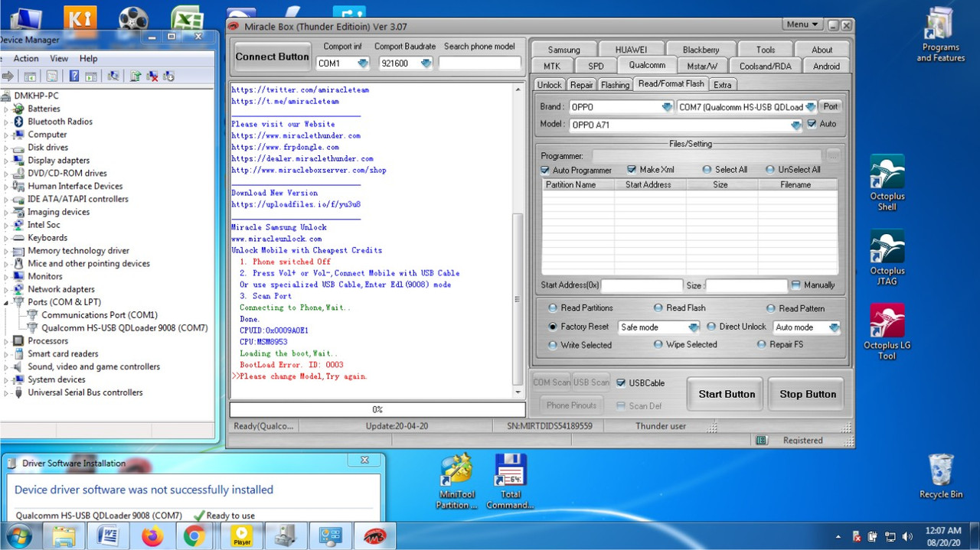Open the Model OPPO A71 dropdown
980x550 pixels.
(x=796, y=125)
